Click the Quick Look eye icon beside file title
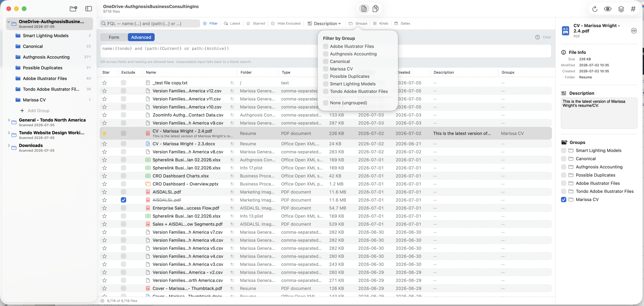Screen dimensions: 644x306 pos(634,31)
